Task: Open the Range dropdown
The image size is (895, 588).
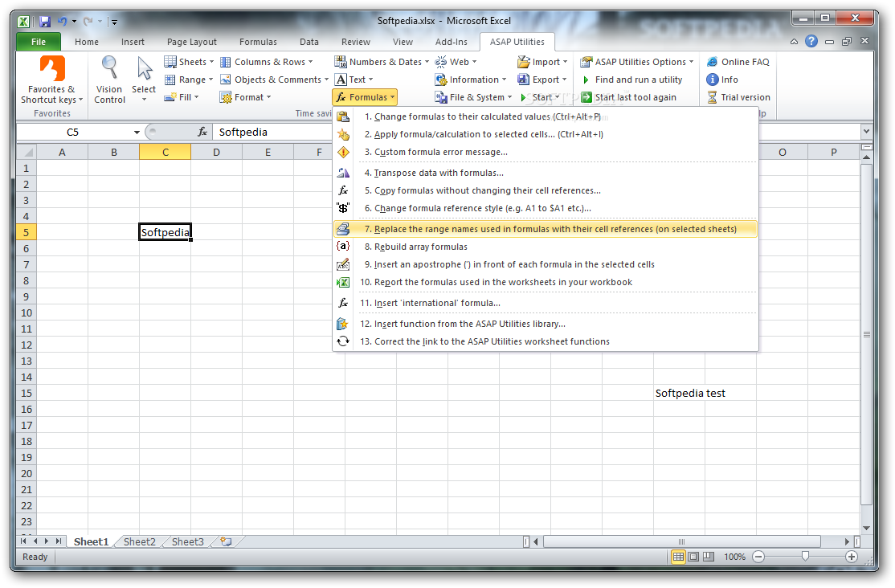Action: [189, 80]
